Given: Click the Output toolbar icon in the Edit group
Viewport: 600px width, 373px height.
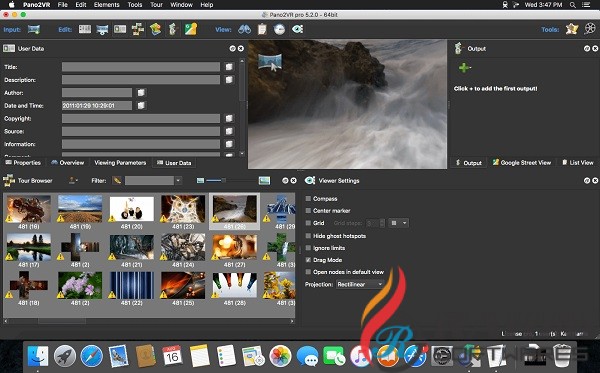Looking at the screenshot, I should point(173,29).
